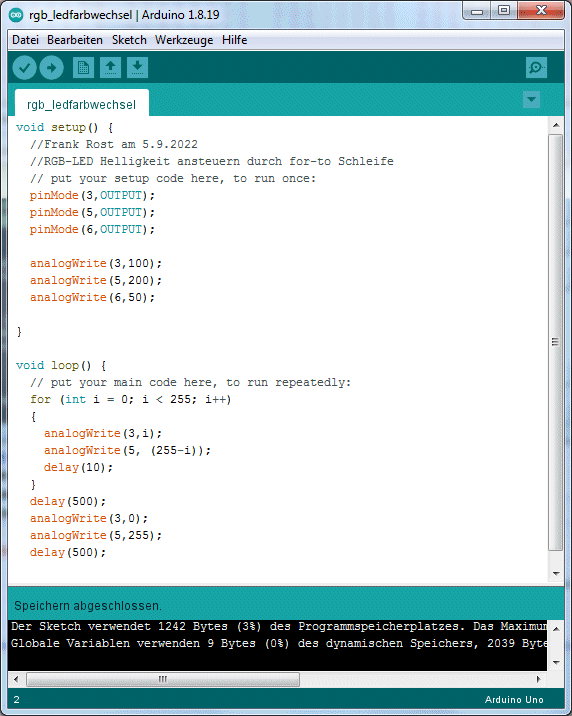Viewport: 572px width, 716px height.
Task: Save the sketch using the down-arrow icon
Action: 137,68
